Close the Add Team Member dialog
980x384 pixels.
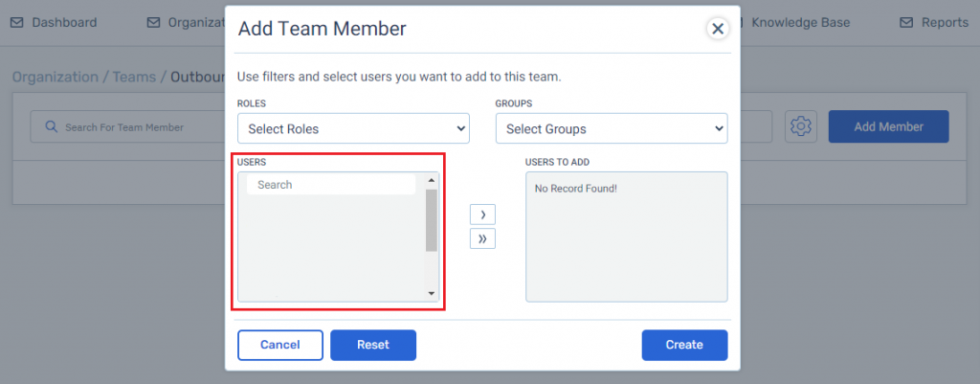coord(718,28)
